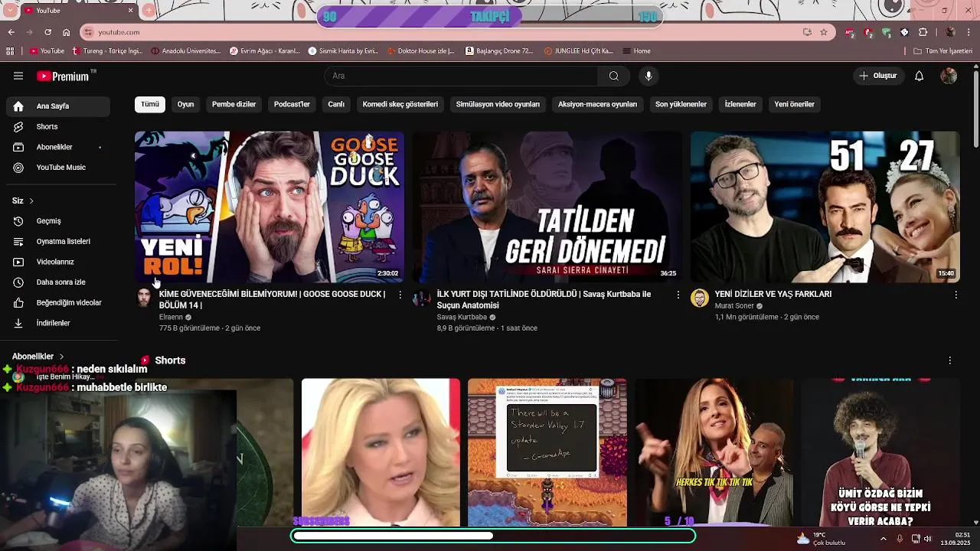The image size is (980, 551).
Task: Open Videolarınız in sidebar
Action: tap(58, 262)
